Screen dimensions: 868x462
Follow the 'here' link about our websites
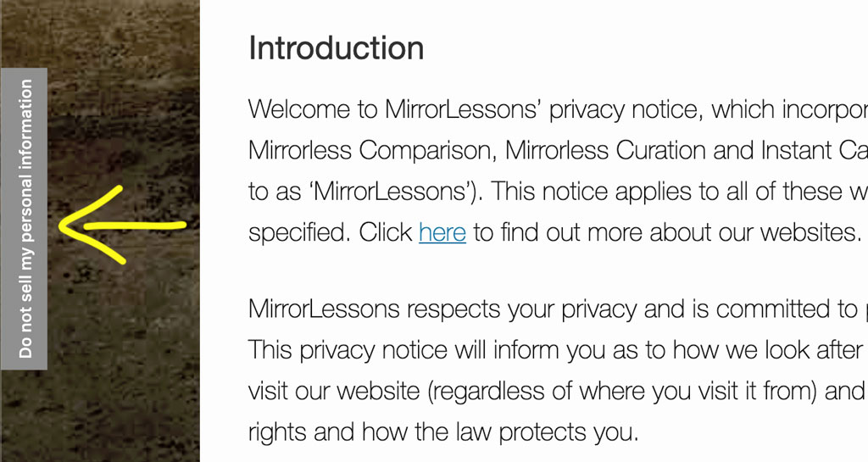[x=442, y=232]
